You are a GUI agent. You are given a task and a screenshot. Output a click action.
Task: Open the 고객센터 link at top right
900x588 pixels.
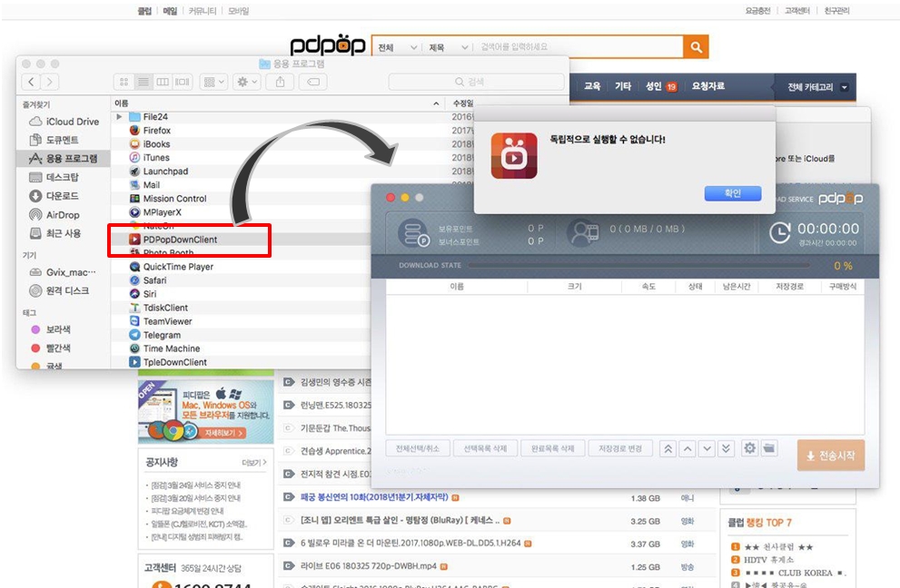796,11
